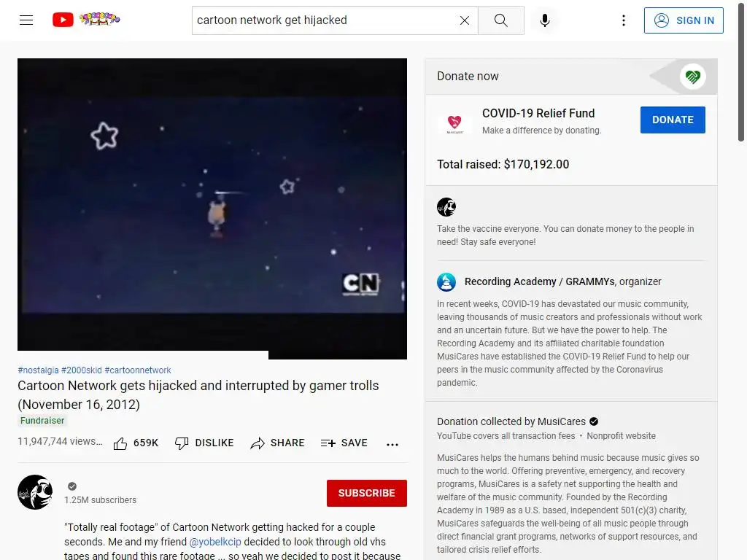747x560 pixels.
Task: Open more actions ellipsis under video
Action: pyautogui.click(x=392, y=444)
